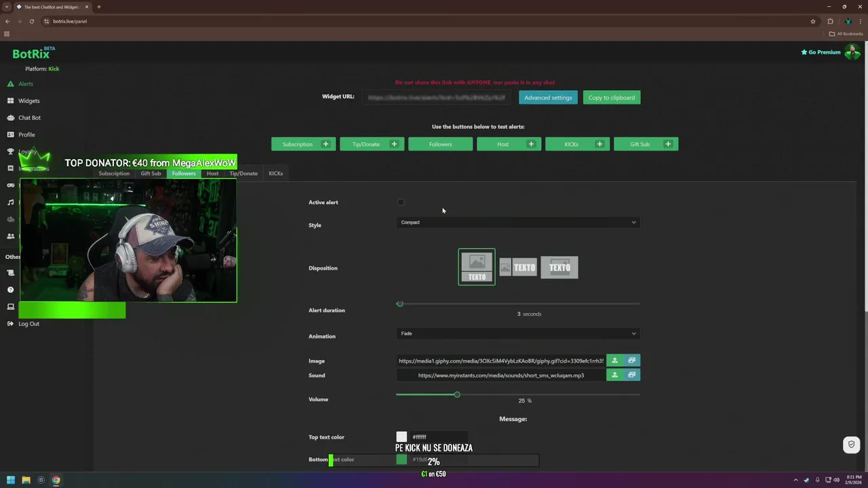Test the Gift Sub alert
Screen dimensions: 868x488
coord(639,144)
